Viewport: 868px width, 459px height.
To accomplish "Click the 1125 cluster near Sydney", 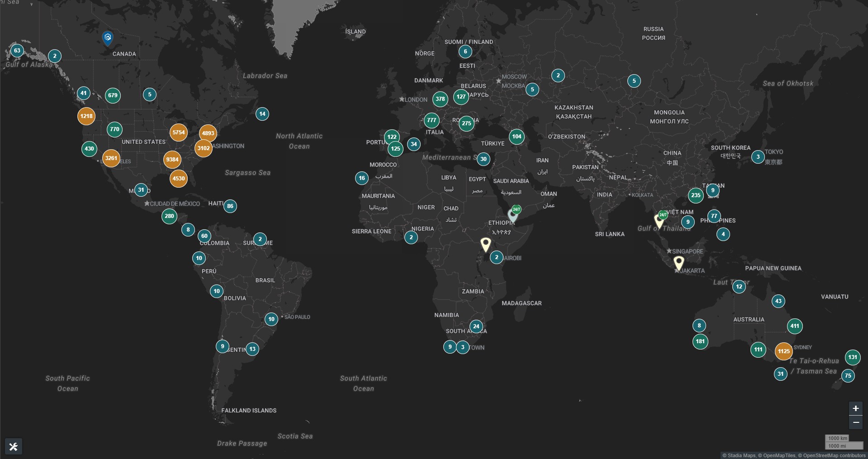I will pyautogui.click(x=783, y=351).
